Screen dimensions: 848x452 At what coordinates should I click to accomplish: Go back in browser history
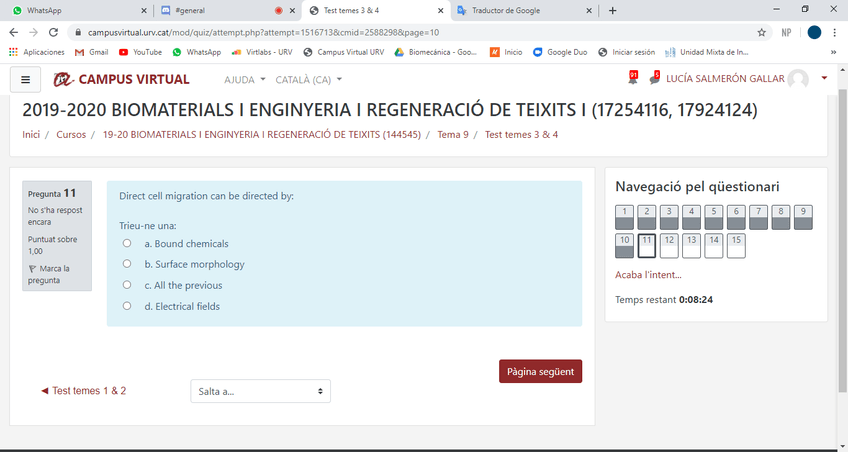[14, 32]
